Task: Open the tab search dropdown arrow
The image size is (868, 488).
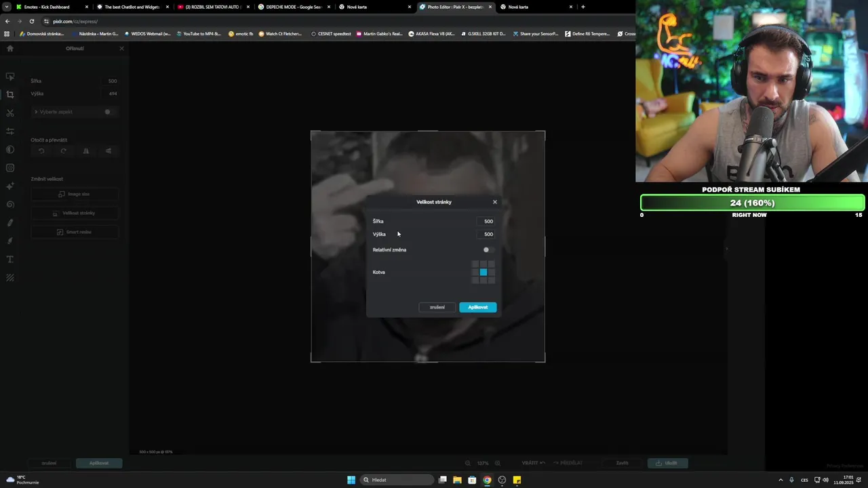Action: 6,7
